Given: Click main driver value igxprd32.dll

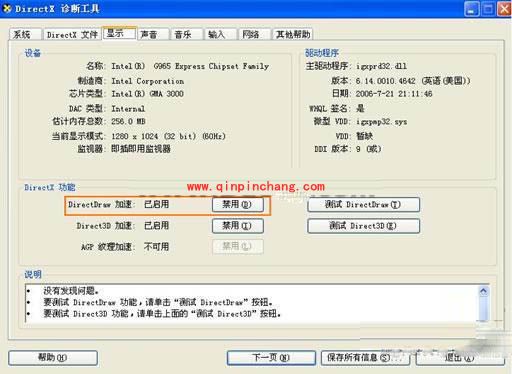Looking at the screenshot, I should pos(381,66).
